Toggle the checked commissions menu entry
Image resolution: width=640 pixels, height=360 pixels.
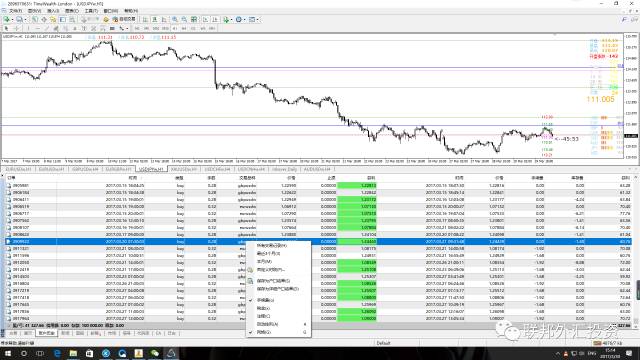pos(265,300)
